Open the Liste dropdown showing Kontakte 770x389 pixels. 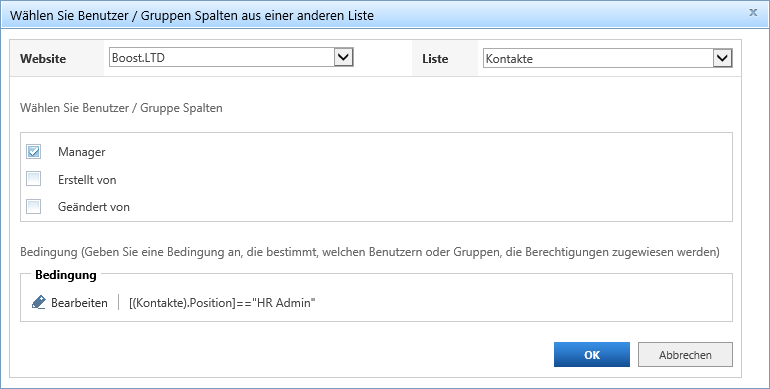(x=607, y=58)
